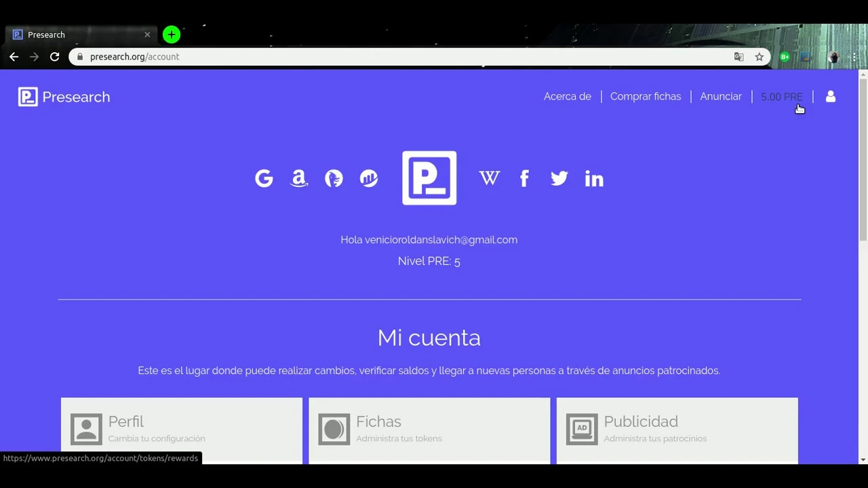868x488 pixels.
Task: Click the Perfil card person icon
Action: pos(86,429)
